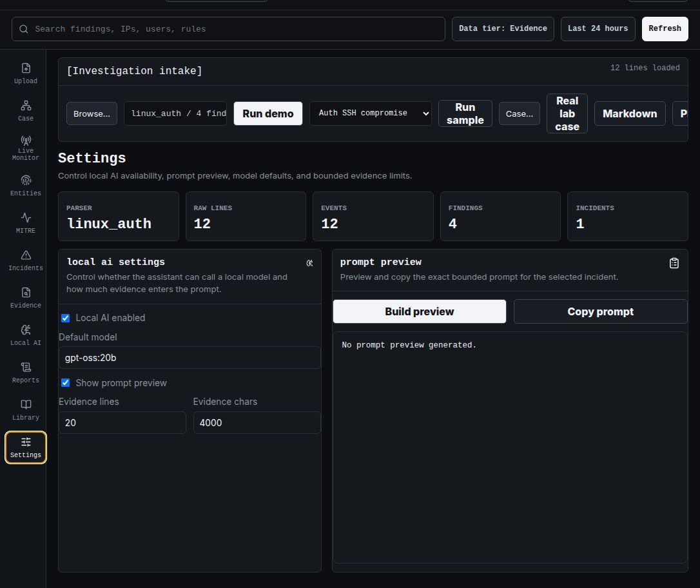Open the Last 24 hours time filter
The height and width of the screenshot is (588, 700).
598,28
